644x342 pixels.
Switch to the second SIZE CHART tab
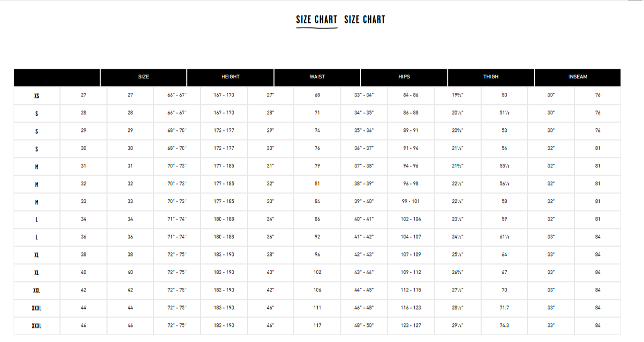pos(365,20)
